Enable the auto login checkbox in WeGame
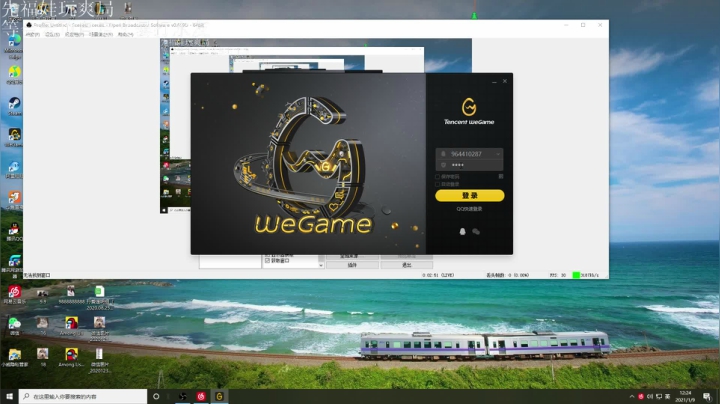The width and height of the screenshot is (720, 404). click(x=438, y=184)
